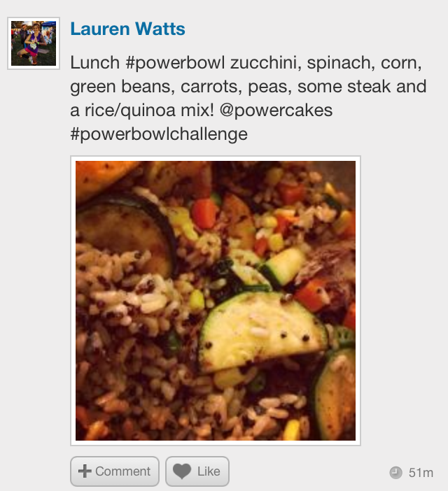The height and width of the screenshot is (491, 448).
Task: Click the heart icon on Like button
Action: click(x=182, y=471)
